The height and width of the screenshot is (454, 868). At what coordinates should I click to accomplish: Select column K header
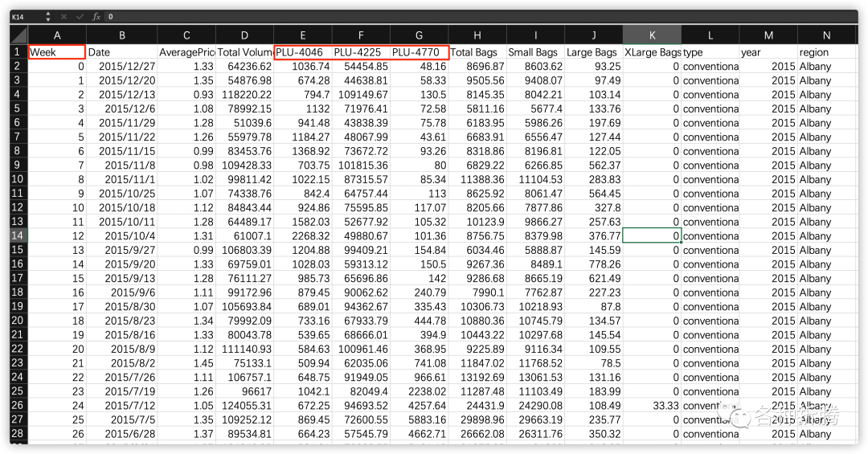[x=652, y=35]
